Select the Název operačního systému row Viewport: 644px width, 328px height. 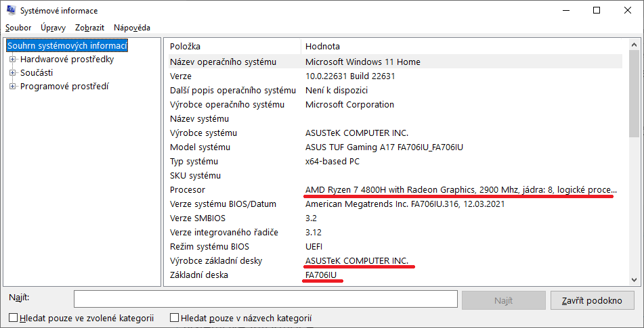pos(395,62)
